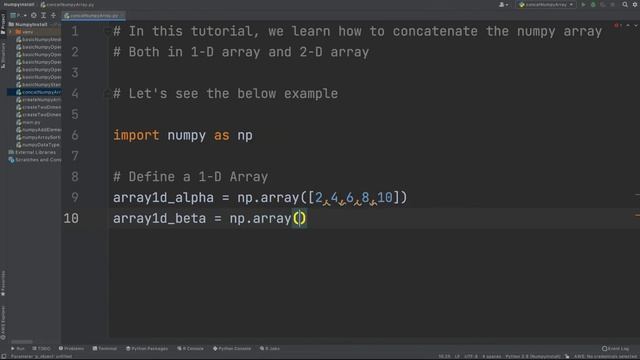Click "# Define a 1-D Array" comment
Screen dimensions: 640x360
[190, 177]
